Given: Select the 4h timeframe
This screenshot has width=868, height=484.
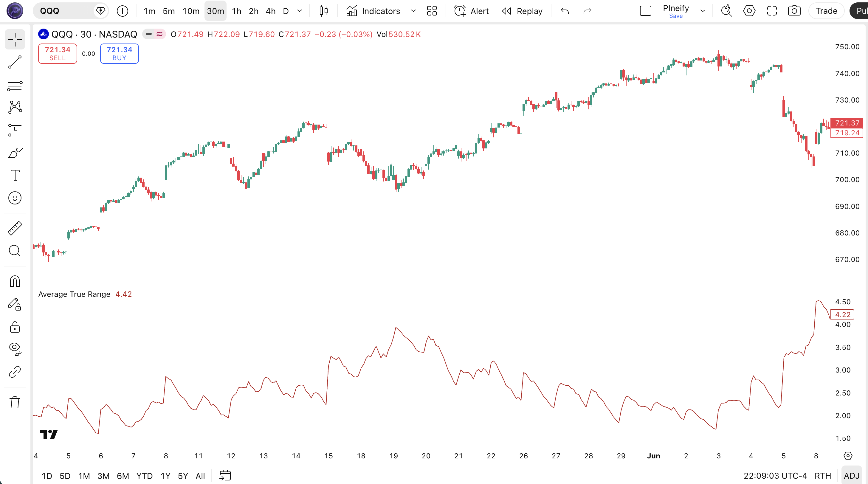Looking at the screenshot, I should click(x=271, y=11).
